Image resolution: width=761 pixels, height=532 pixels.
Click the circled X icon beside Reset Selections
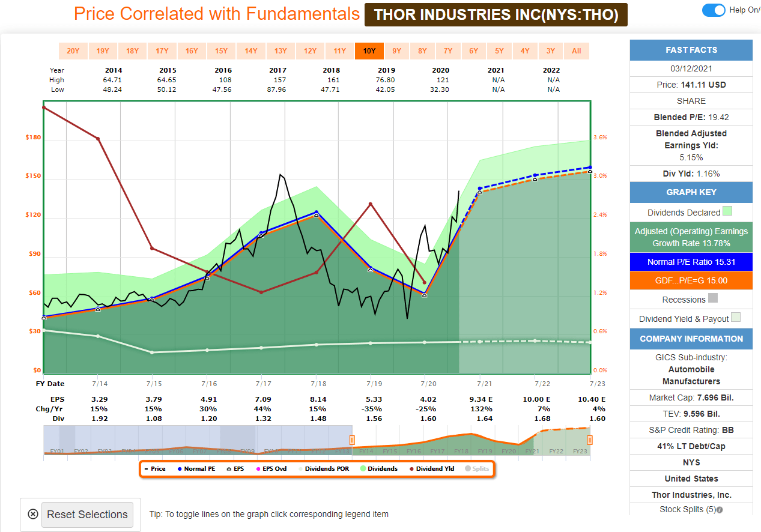click(x=33, y=515)
